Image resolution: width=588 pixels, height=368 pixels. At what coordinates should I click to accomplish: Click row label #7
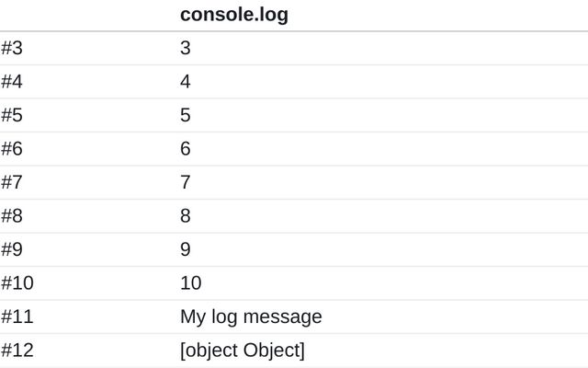(12, 182)
